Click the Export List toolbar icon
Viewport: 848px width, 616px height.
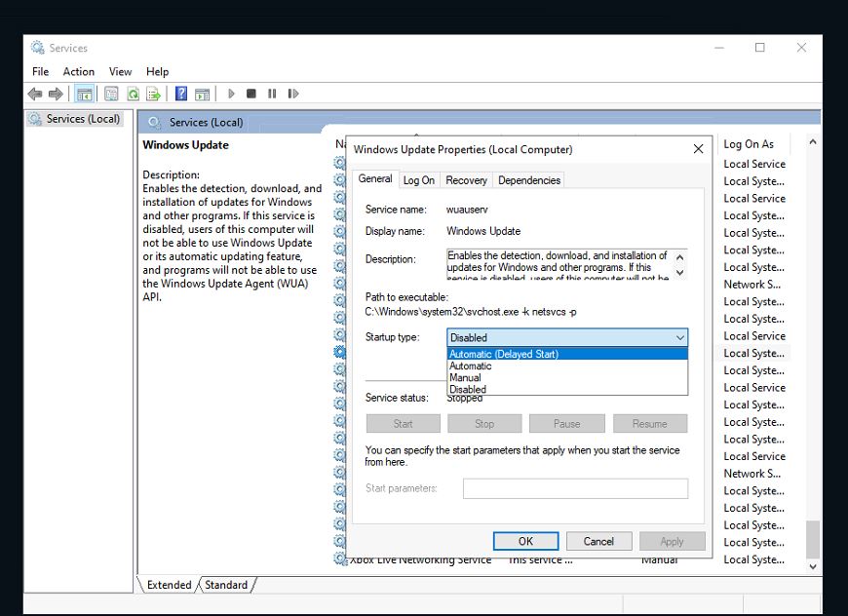coord(154,95)
